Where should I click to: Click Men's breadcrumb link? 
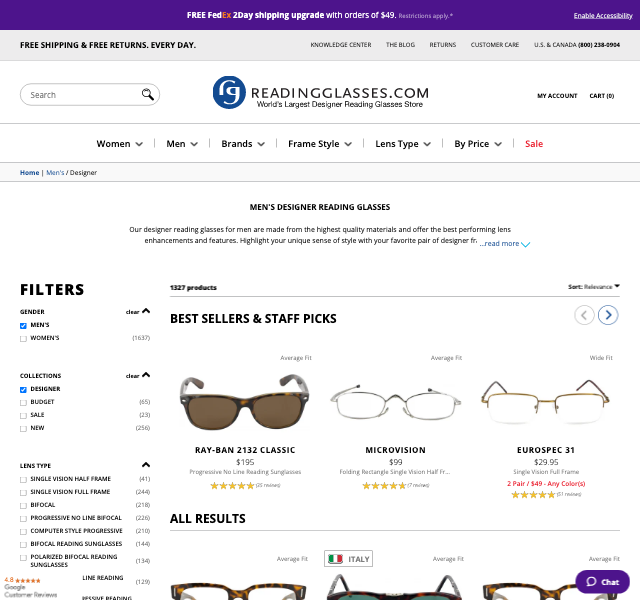(x=55, y=173)
